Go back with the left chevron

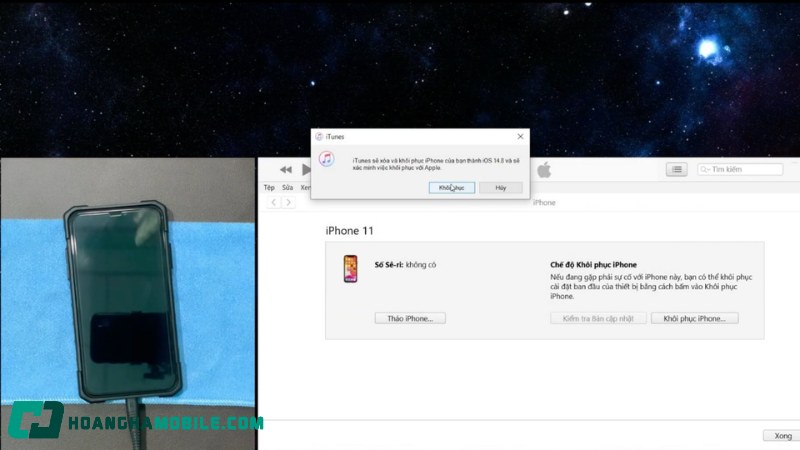pos(274,203)
